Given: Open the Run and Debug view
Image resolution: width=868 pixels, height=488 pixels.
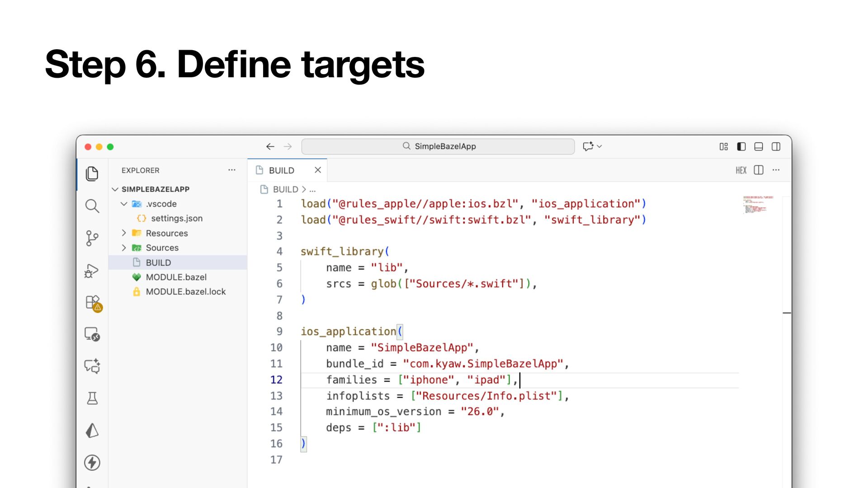Looking at the screenshot, I should 92,271.
